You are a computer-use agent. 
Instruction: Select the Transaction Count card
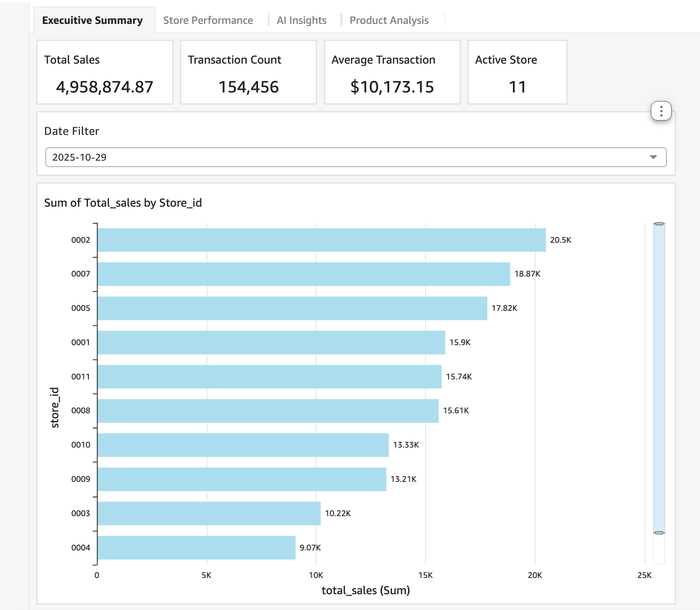pos(248,72)
